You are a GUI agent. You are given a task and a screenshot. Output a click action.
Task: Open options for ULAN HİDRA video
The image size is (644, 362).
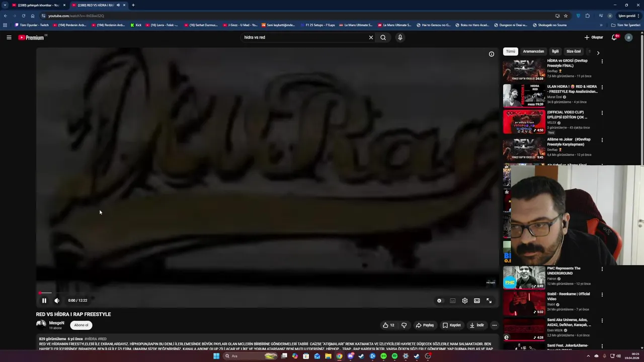click(602, 87)
